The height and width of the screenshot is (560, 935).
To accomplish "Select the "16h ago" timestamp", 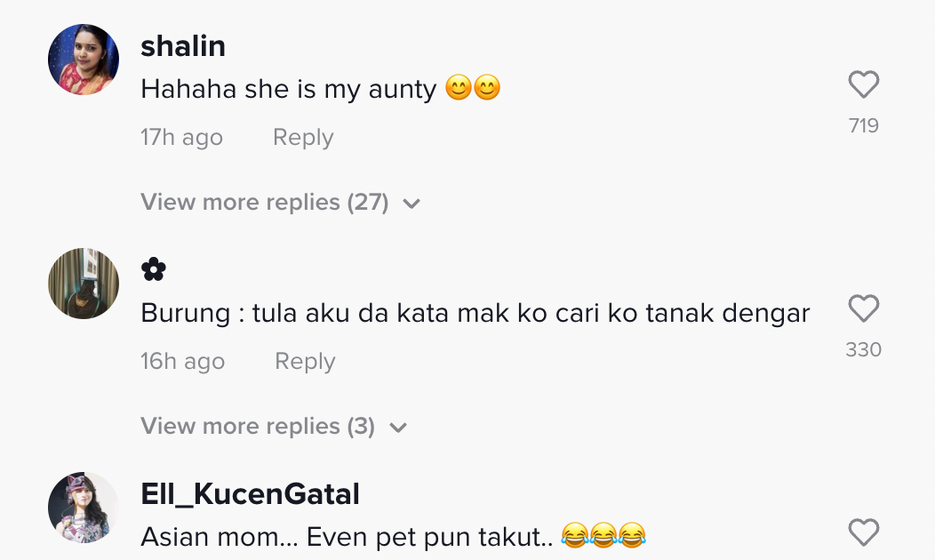I will click(182, 362).
